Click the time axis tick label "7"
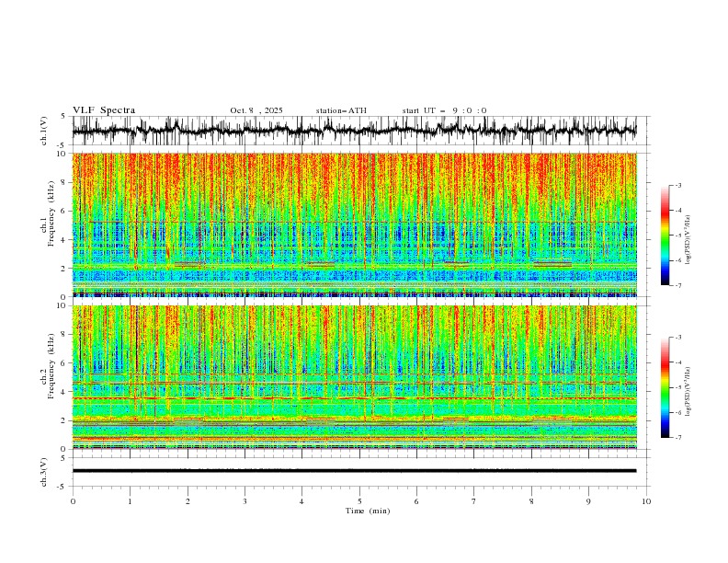Screen dimensions: 728x563 [x=474, y=501]
